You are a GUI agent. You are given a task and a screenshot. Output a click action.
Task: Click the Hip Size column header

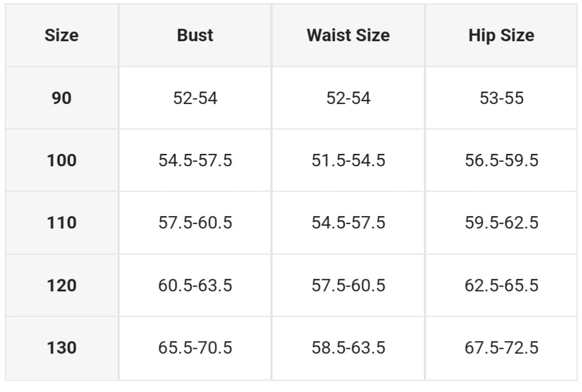(x=502, y=35)
